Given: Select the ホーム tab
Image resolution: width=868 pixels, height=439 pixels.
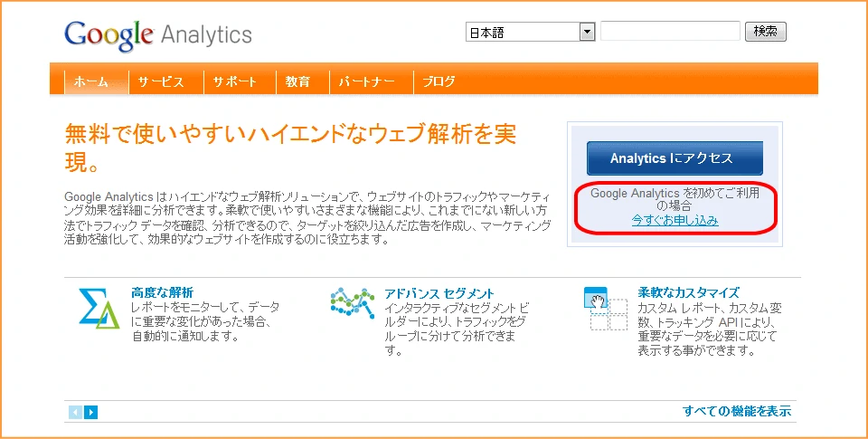Looking at the screenshot, I should [x=91, y=81].
